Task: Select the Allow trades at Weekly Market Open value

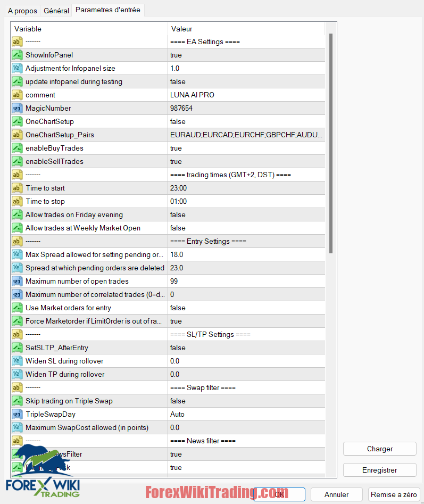Action: point(246,228)
